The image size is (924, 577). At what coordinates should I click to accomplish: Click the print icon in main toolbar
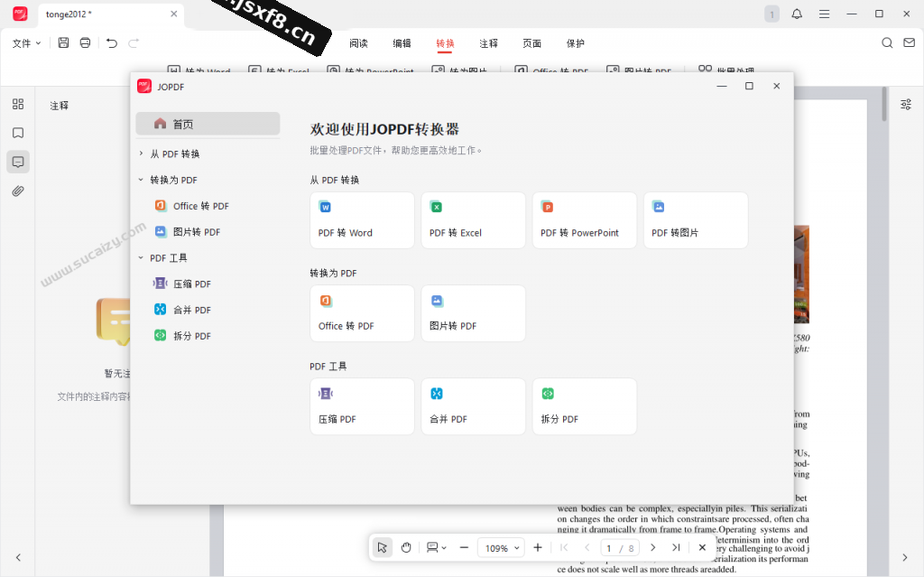pos(86,42)
